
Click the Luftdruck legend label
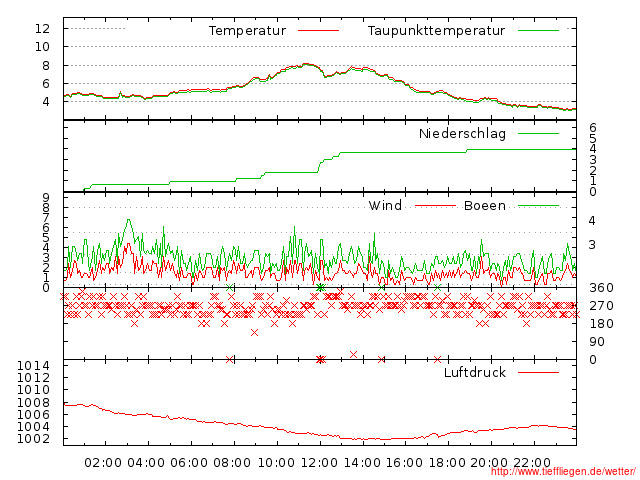click(x=475, y=372)
